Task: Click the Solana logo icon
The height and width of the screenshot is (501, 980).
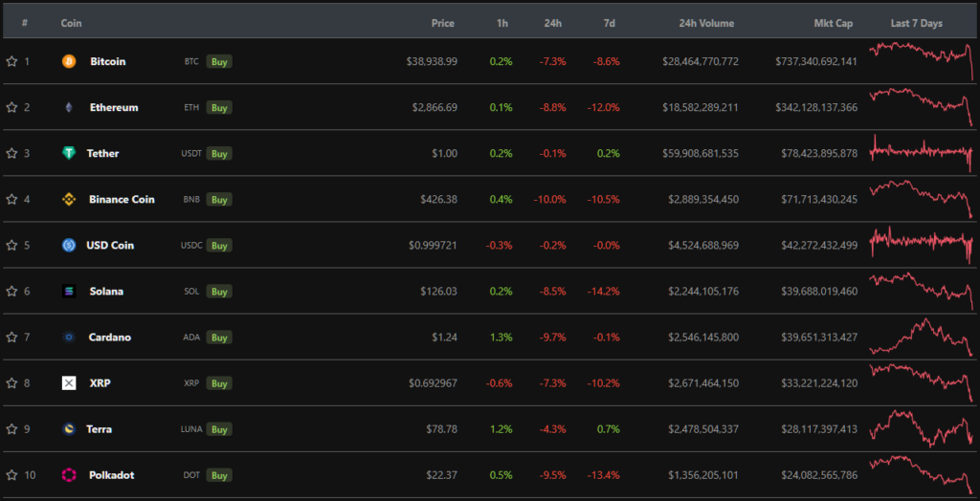Action: 69,292
